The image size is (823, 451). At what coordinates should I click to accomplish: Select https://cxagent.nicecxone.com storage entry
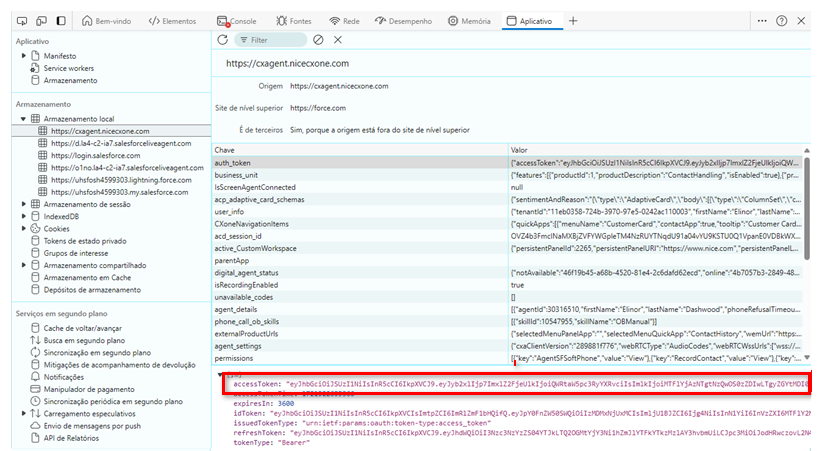click(100, 131)
